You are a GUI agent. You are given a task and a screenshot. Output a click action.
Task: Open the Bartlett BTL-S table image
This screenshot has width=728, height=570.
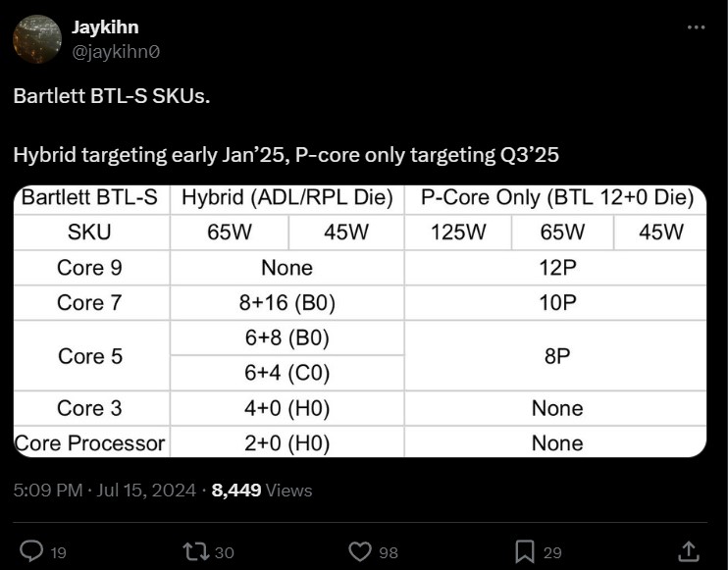[360, 321]
